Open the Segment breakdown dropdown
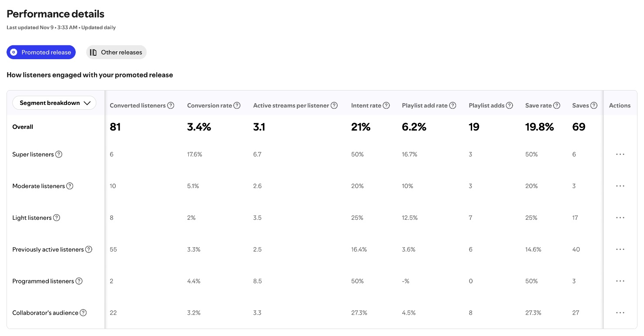644x336 pixels. point(55,103)
